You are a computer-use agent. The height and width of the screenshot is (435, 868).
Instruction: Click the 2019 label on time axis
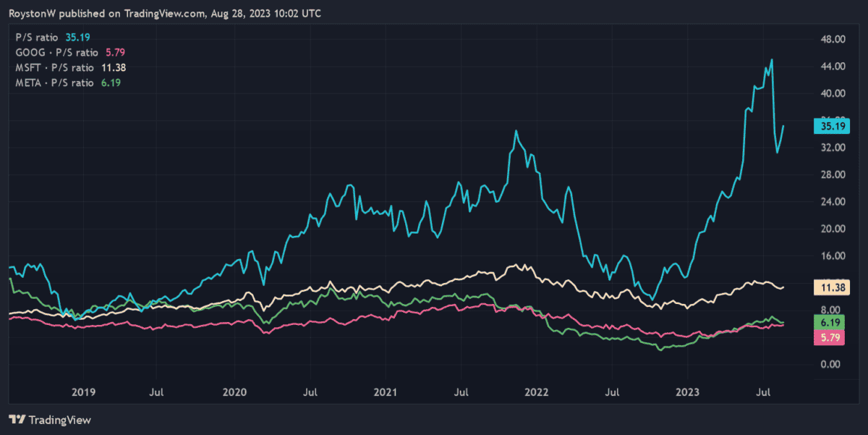click(84, 392)
